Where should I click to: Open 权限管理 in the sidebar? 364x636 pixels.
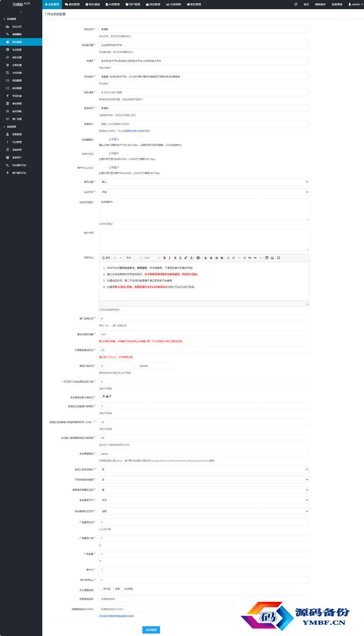(21, 134)
